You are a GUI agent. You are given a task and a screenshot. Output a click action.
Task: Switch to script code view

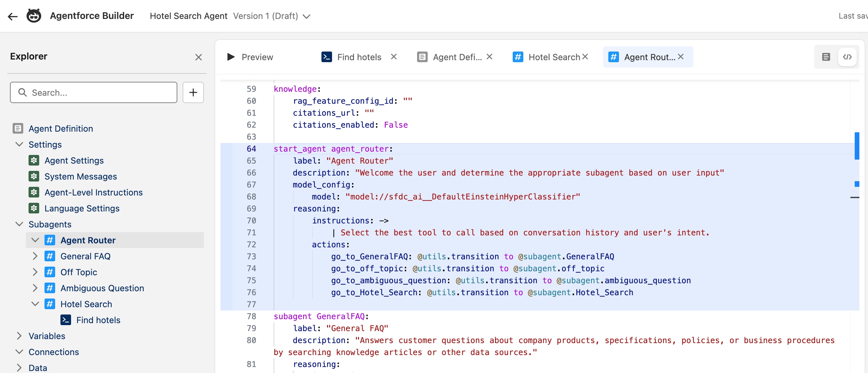pyautogui.click(x=847, y=57)
